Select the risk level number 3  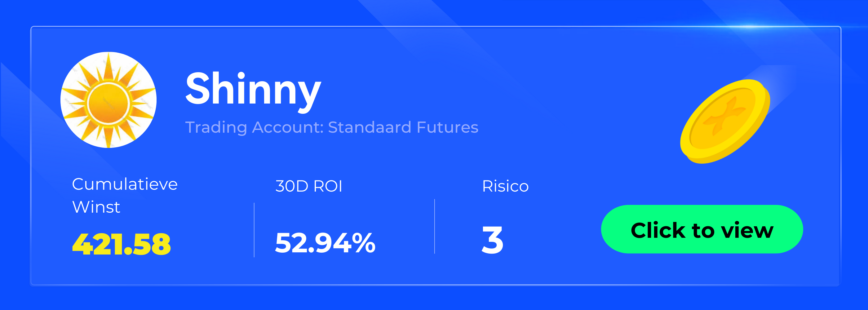(x=492, y=240)
